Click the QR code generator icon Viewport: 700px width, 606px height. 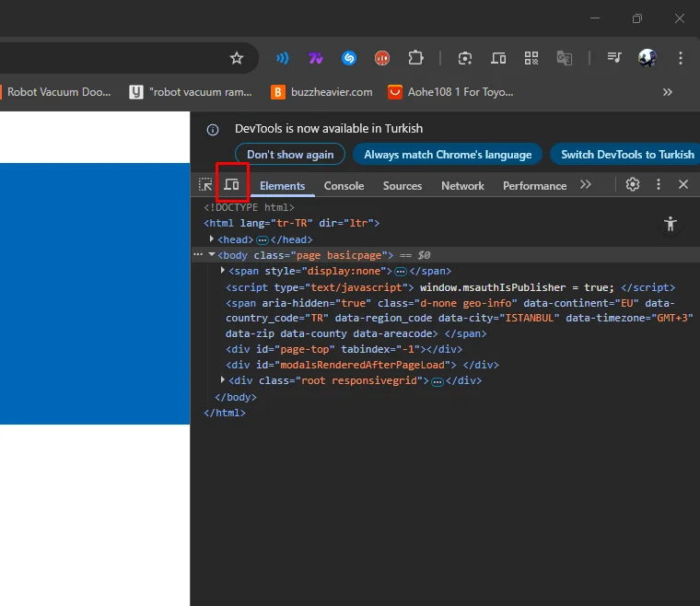(531, 58)
